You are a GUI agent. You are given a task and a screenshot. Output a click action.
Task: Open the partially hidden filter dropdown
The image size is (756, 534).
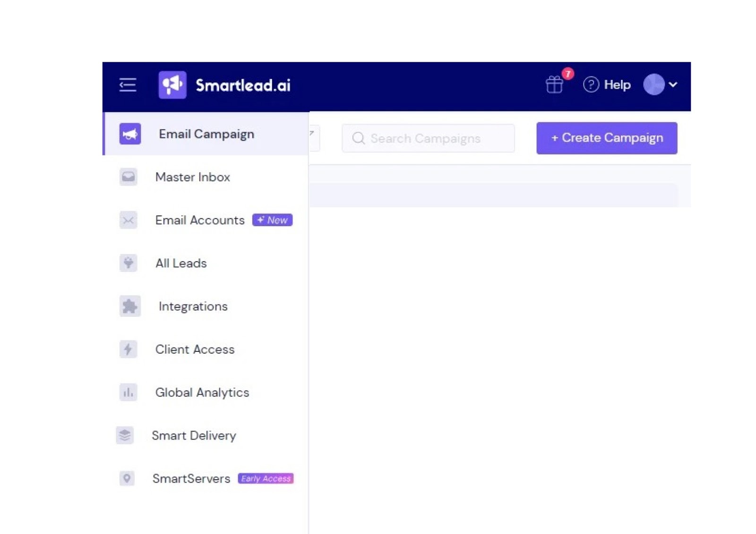click(x=314, y=138)
